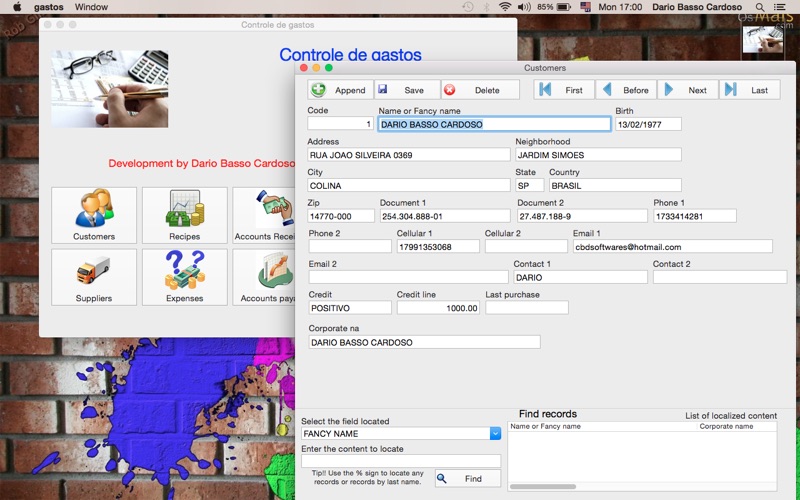Click the Name or Fancy name field

click(x=494, y=124)
